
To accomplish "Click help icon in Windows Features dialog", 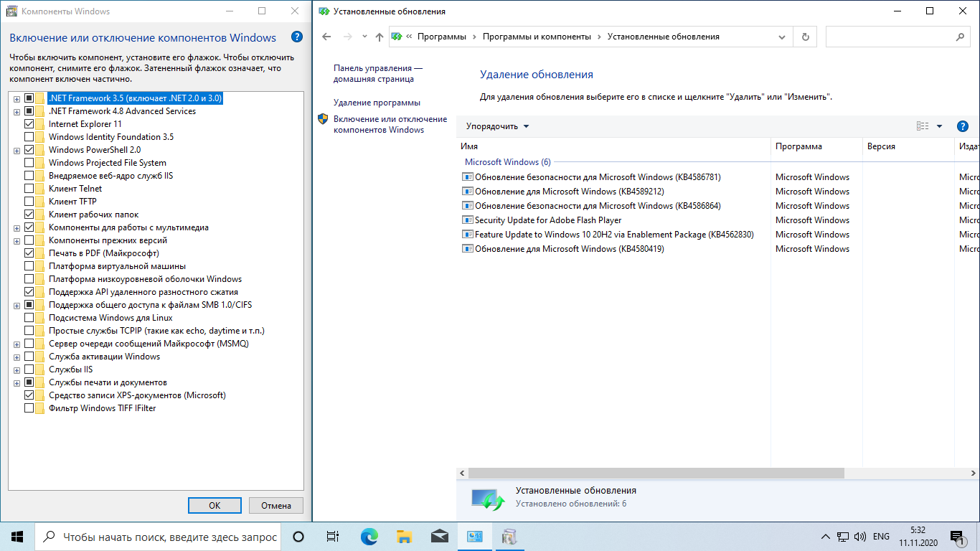I will pos(297,37).
